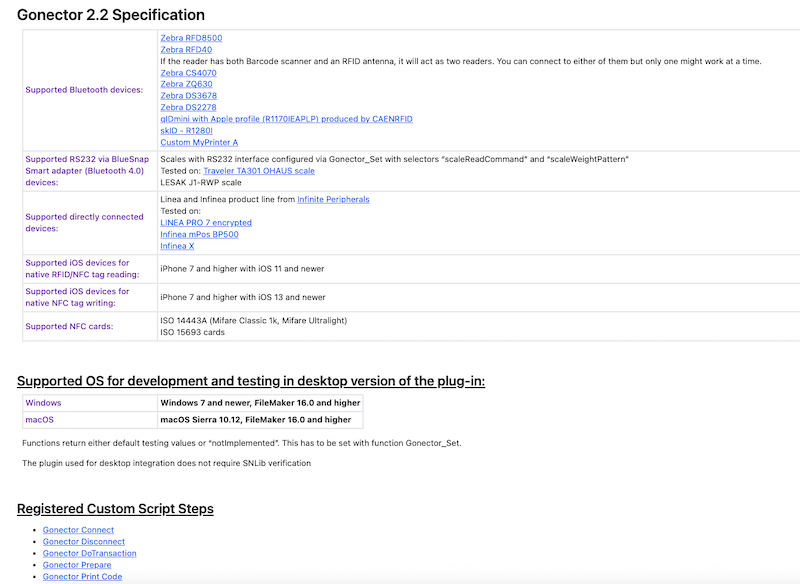800x584 pixels.
Task: Click the Supported iOS devices RFID/NFC reading label
Action: coord(82,269)
